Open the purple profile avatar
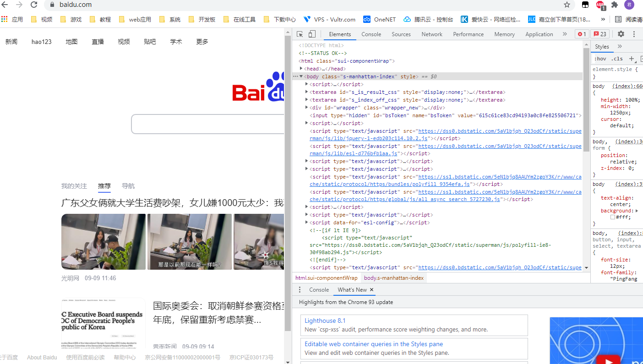Viewport: 643px width, 364px height. (629, 5)
